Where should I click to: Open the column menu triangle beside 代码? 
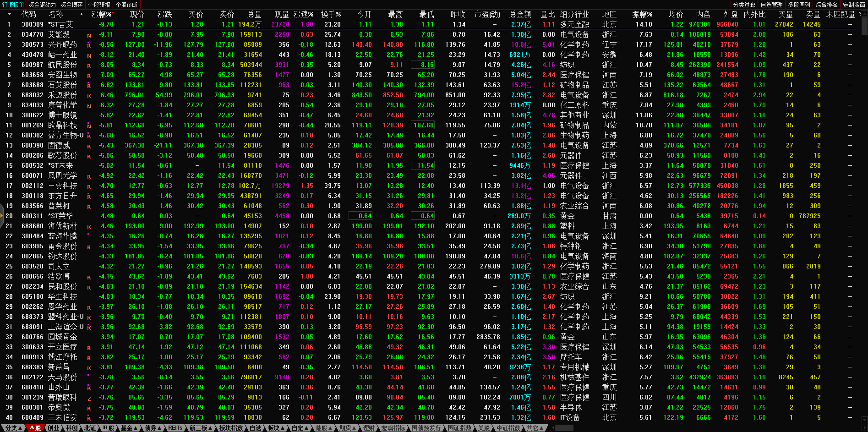point(9,14)
